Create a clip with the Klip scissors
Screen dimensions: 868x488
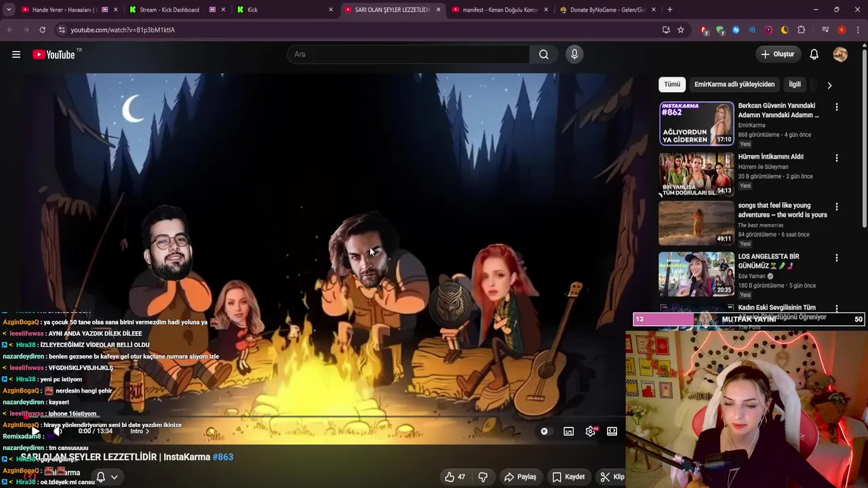click(612, 477)
